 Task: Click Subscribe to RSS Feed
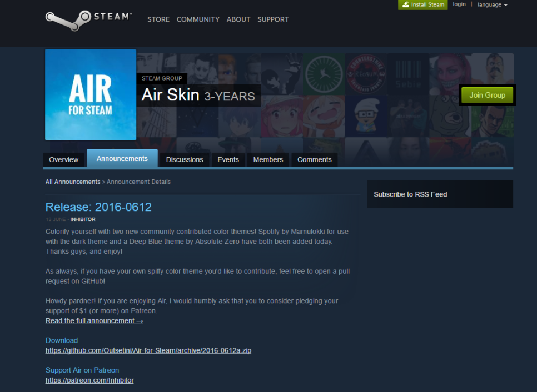coord(410,194)
